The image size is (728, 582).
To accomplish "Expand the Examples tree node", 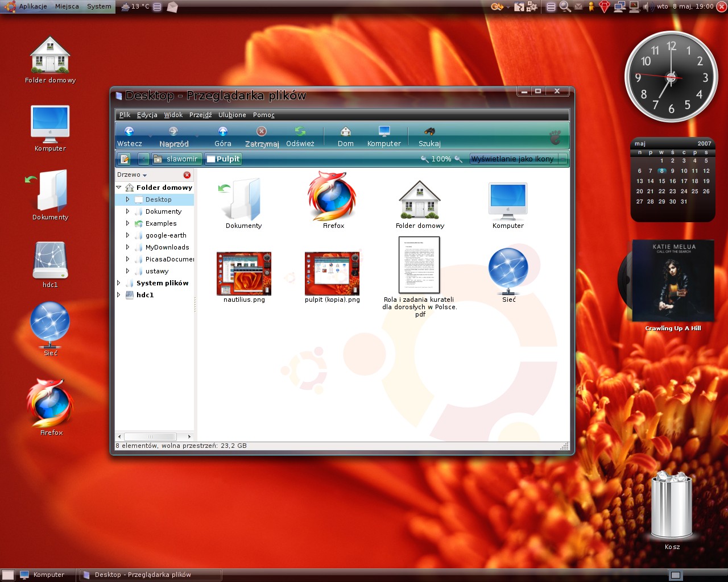I will pos(127,223).
